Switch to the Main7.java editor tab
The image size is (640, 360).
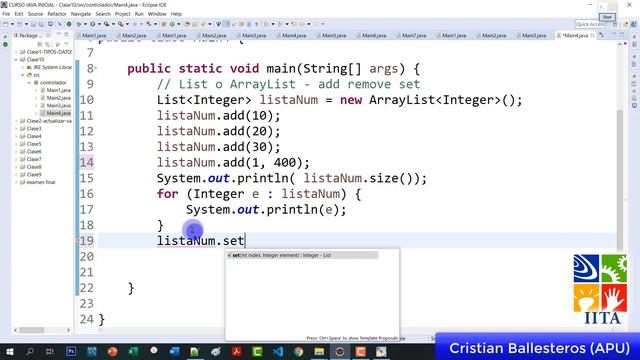point(413,36)
